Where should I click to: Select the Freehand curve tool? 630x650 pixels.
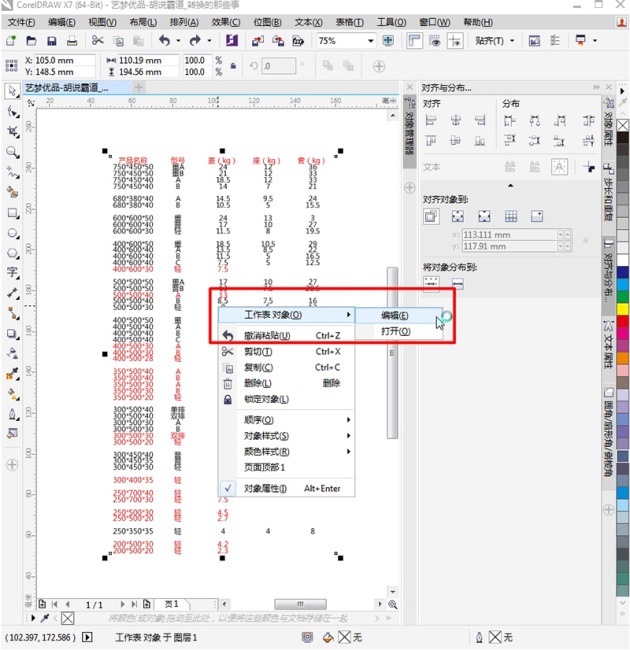12,172
